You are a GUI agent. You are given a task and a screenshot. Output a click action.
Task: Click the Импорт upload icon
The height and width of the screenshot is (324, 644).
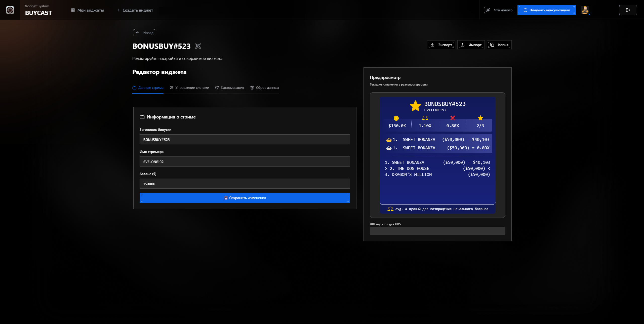click(x=463, y=45)
